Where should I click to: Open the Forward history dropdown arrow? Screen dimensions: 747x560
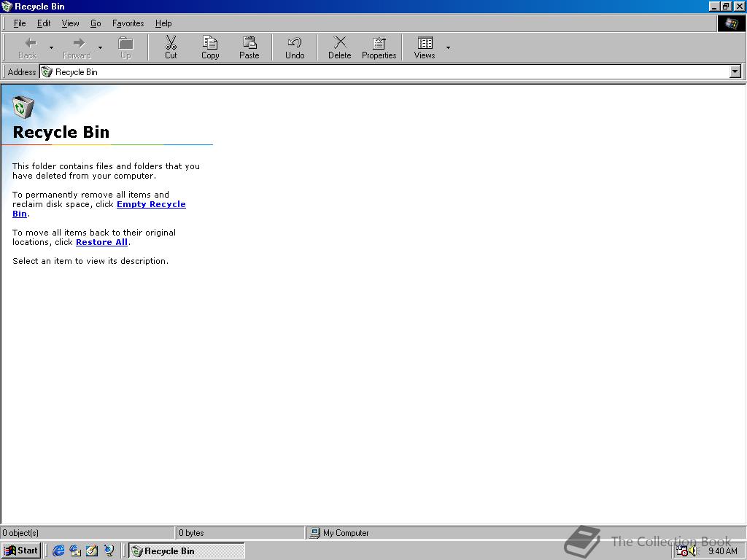100,47
